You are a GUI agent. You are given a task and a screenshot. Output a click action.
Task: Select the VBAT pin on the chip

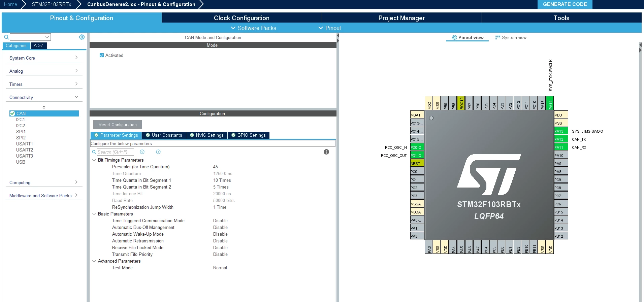click(417, 115)
